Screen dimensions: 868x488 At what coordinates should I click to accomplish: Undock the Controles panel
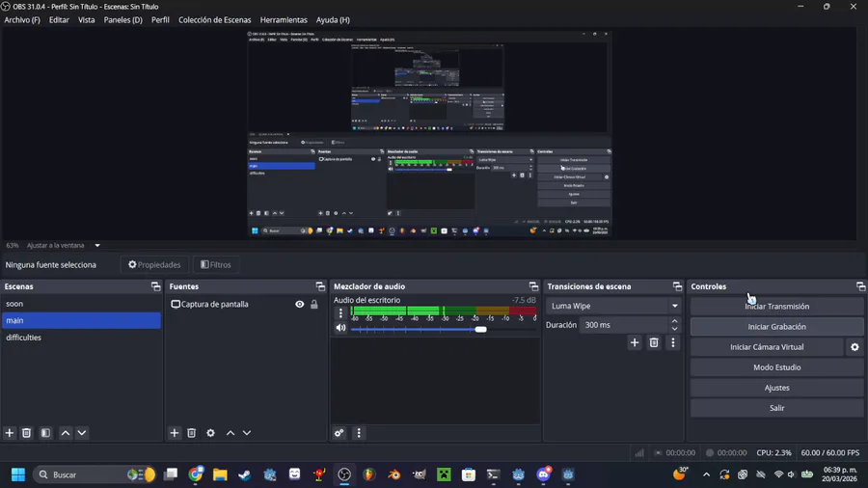pyautogui.click(x=860, y=286)
